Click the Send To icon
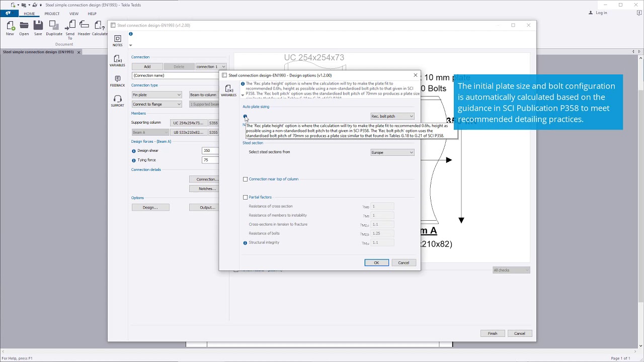Image resolution: width=644 pixels, height=362 pixels. (70, 25)
